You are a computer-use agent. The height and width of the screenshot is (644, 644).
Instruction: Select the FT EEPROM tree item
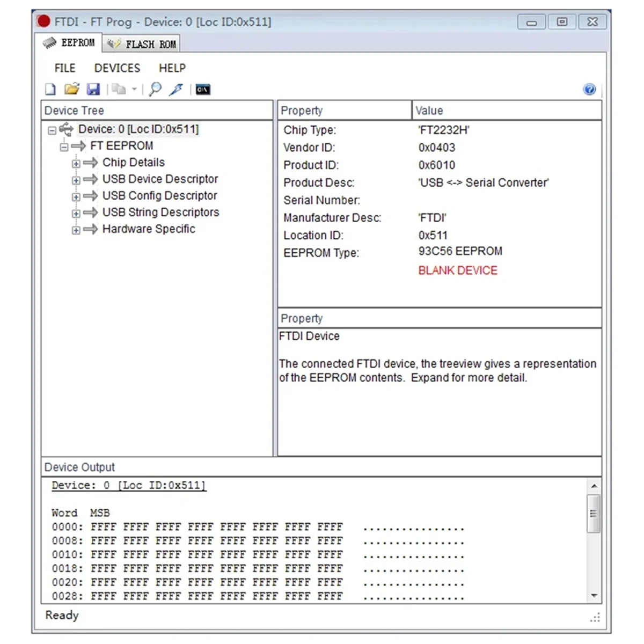coord(122,146)
